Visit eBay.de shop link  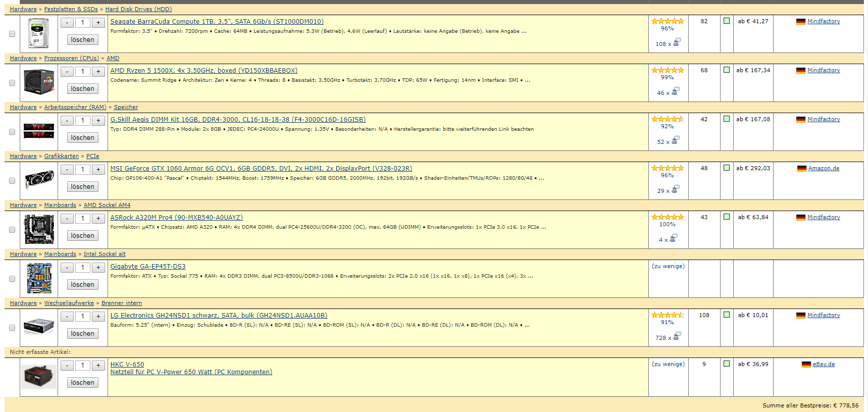[824, 364]
